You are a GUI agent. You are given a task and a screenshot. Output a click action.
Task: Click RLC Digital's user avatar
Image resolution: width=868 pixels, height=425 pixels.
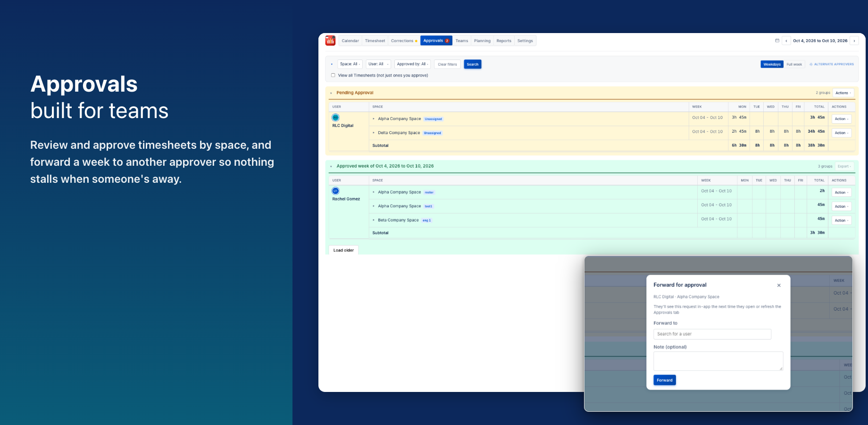pyautogui.click(x=335, y=118)
